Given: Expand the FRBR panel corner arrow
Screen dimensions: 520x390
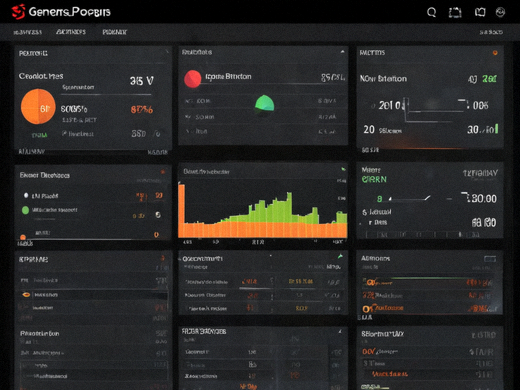Looking at the screenshot, I should click(340, 331).
